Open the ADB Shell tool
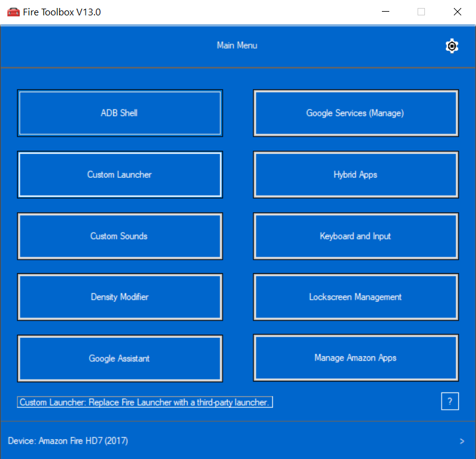The image size is (476, 459). click(x=120, y=113)
